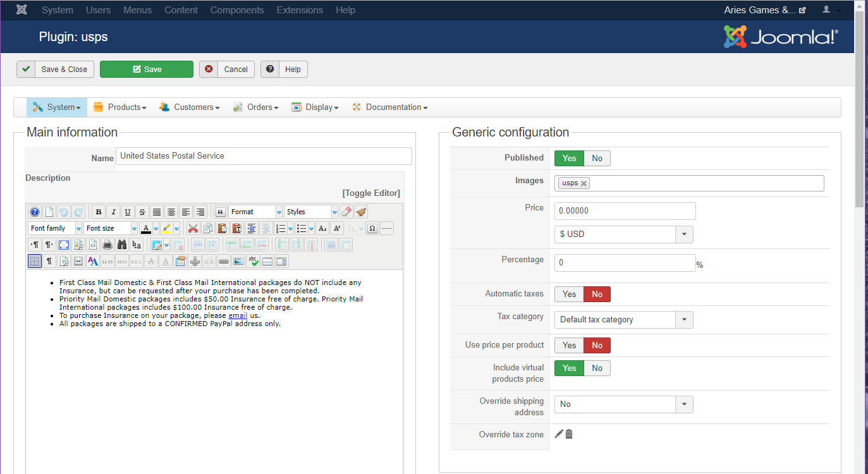Edit override tax zone pencil icon
868x474 pixels.
click(559, 434)
